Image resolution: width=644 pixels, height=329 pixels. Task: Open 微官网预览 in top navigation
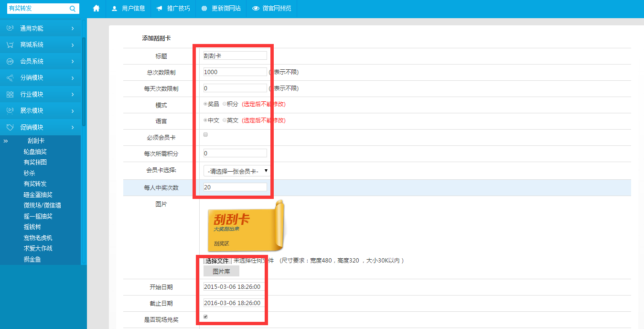[x=271, y=9]
